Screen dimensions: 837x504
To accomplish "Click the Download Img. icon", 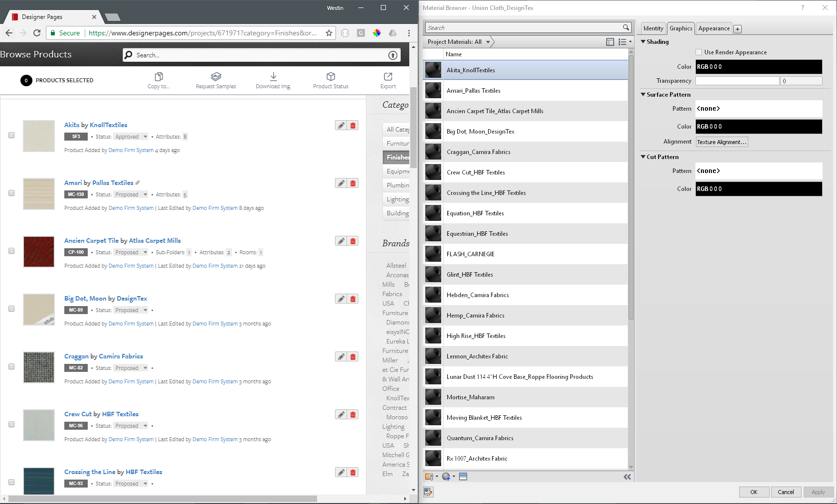I will [273, 77].
